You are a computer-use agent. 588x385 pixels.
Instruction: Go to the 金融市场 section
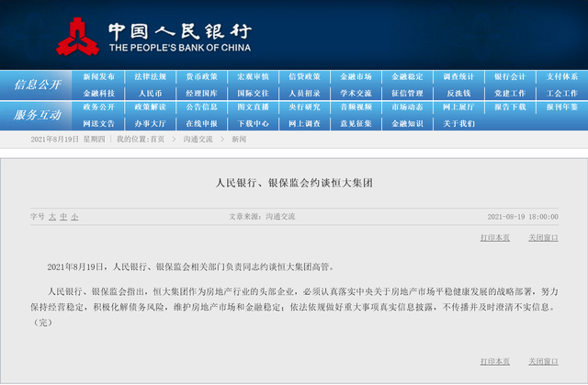[356, 77]
